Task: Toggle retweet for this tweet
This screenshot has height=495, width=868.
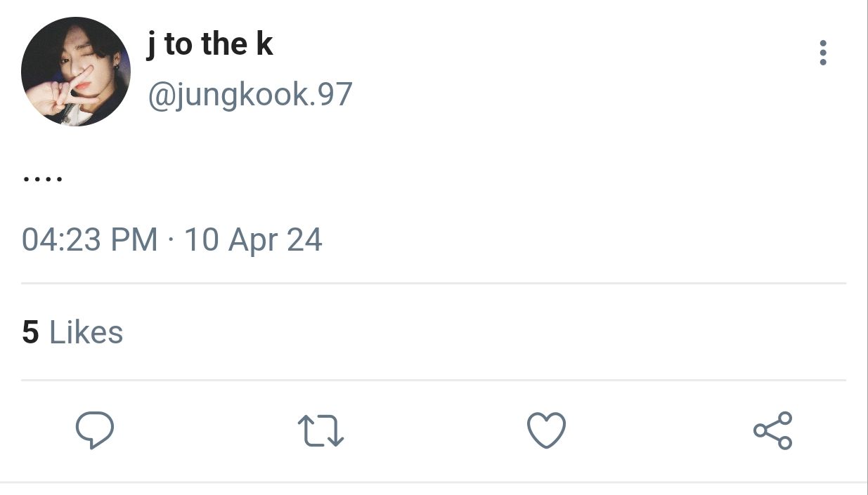Action: coord(320,430)
